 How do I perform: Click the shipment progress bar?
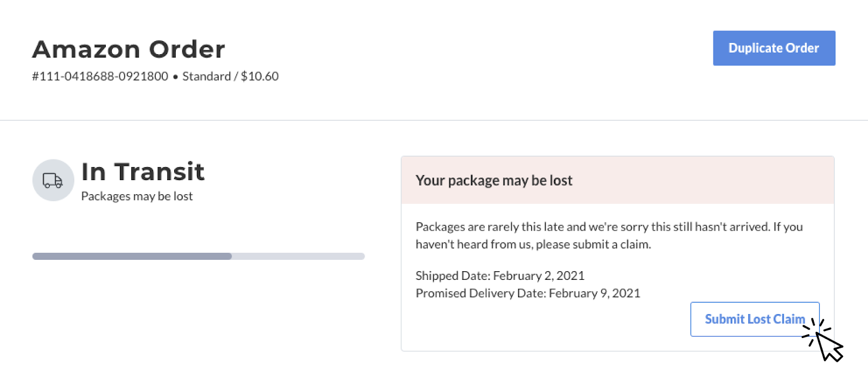(x=198, y=256)
